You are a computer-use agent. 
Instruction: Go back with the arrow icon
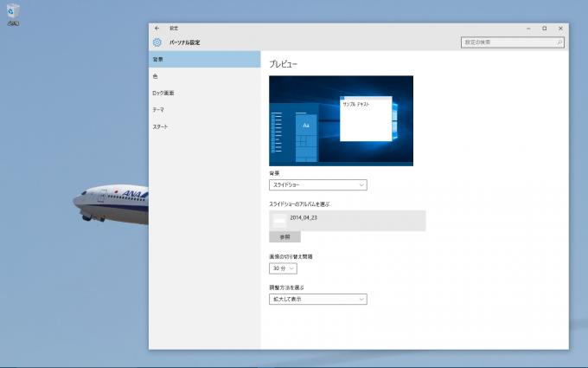pos(157,29)
